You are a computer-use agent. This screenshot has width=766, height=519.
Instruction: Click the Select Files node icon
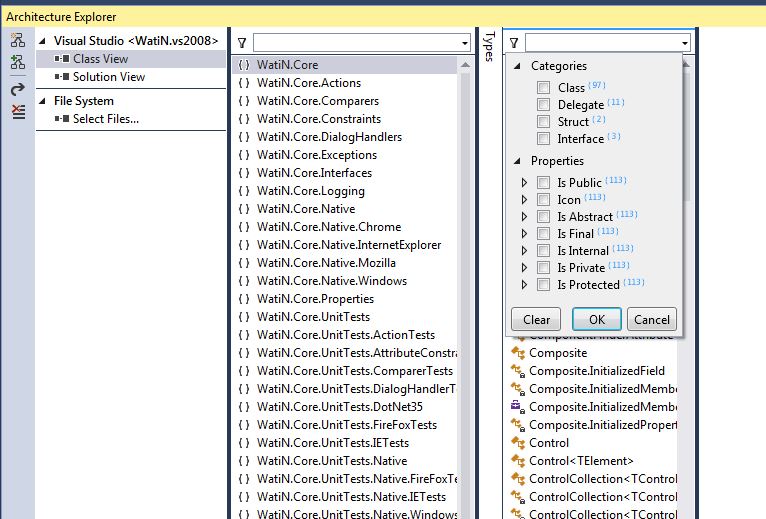[62, 119]
